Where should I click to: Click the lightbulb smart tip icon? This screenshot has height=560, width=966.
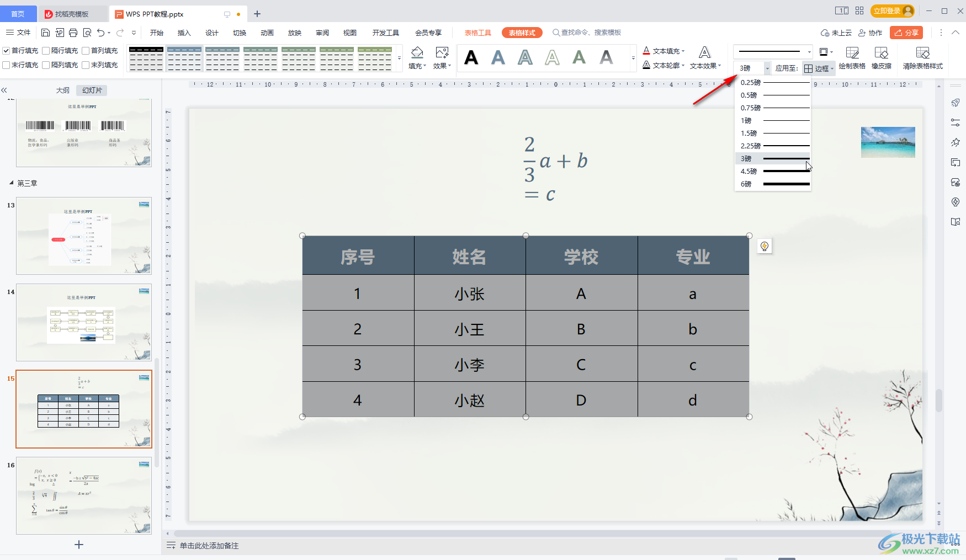pyautogui.click(x=765, y=246)
